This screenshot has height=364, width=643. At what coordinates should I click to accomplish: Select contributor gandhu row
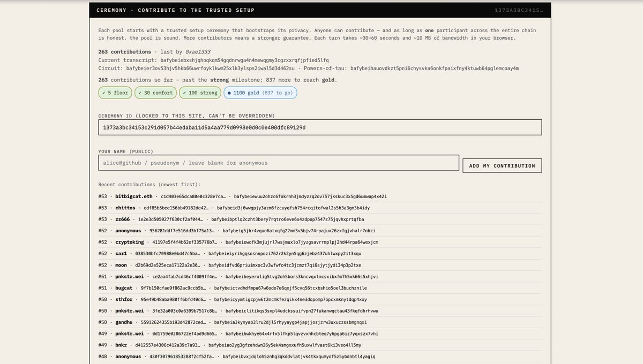[x=320, y=322]
